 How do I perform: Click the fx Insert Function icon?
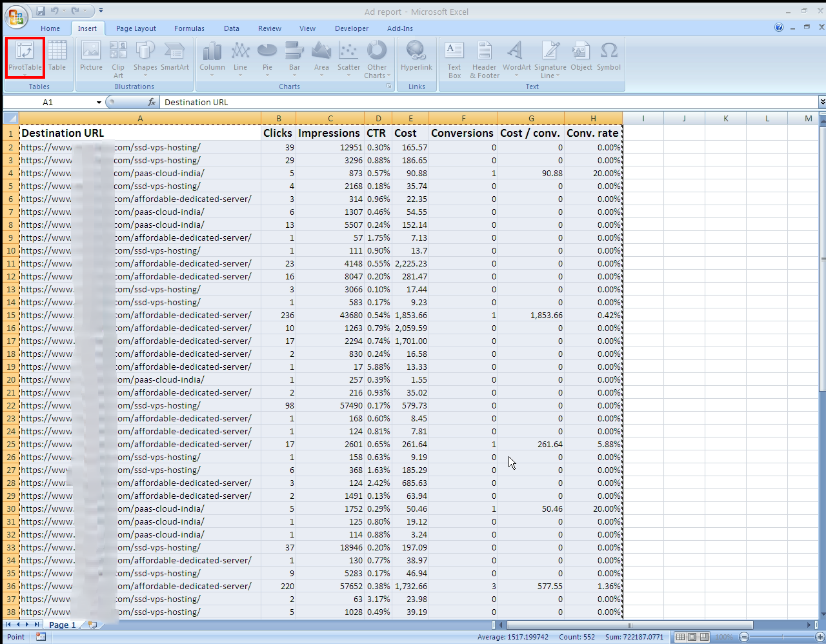coord(152,102)
